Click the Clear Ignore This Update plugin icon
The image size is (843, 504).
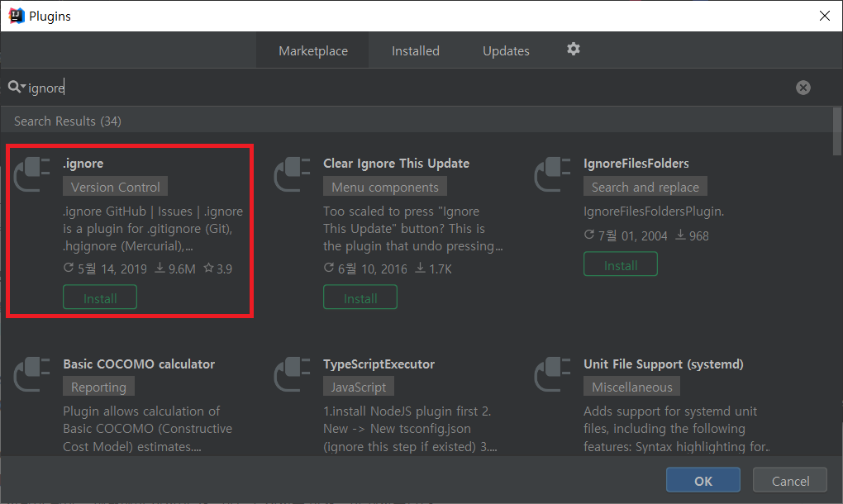(292, 174)
